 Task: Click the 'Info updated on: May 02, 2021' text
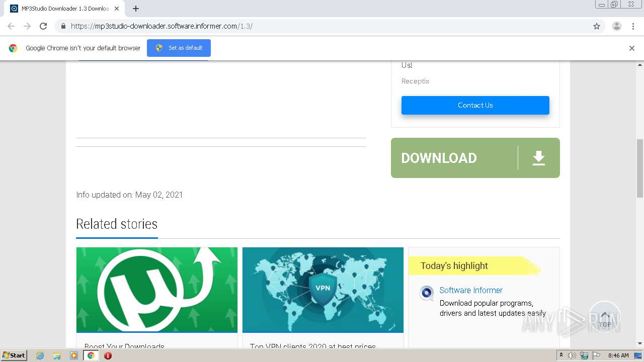point(129,195)
